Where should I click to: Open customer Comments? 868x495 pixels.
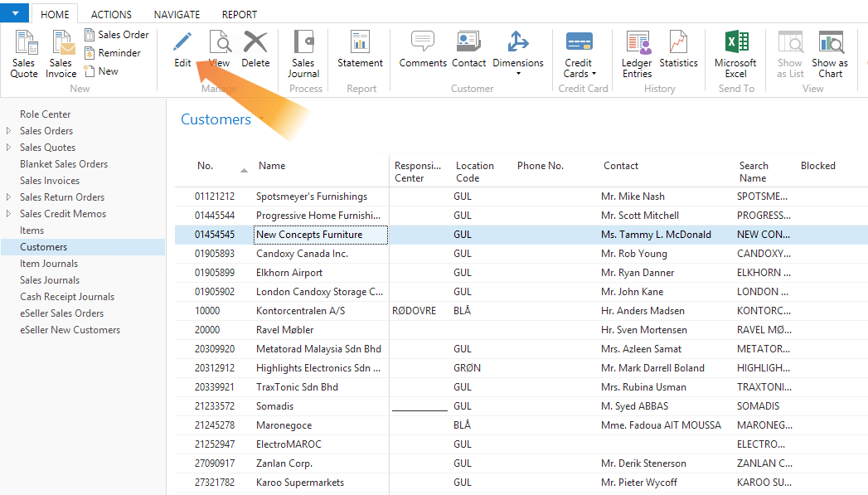coord(423,50)
